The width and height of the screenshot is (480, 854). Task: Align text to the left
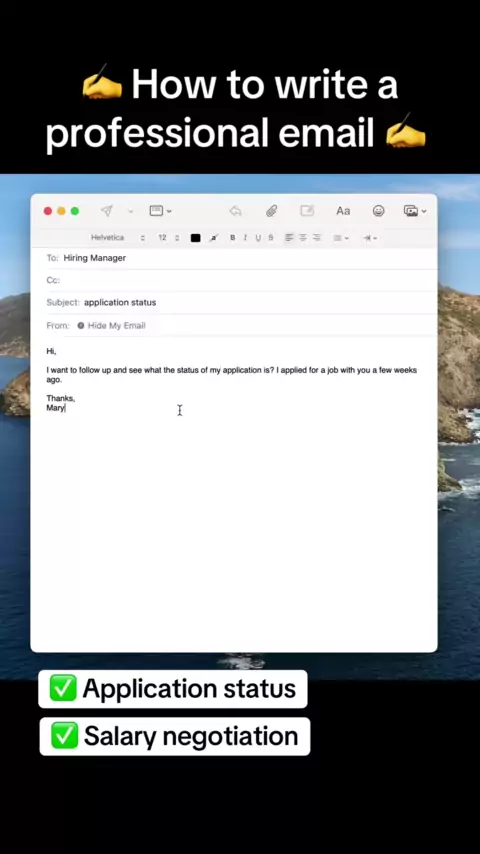(x=289, y=238)
